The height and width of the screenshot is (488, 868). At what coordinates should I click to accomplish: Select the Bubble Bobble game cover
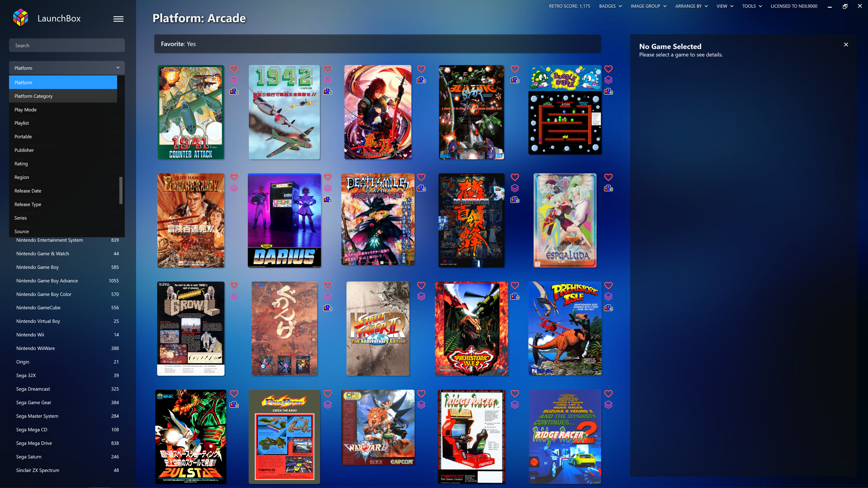[x=565, y=110]
